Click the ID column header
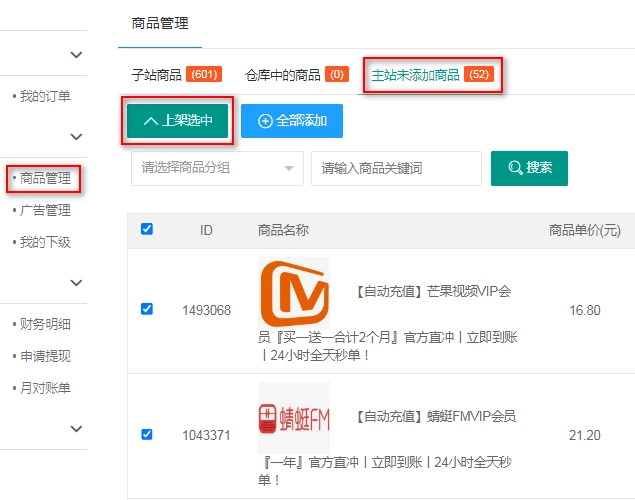The image size is (635, 500). (x=206, y=230)
